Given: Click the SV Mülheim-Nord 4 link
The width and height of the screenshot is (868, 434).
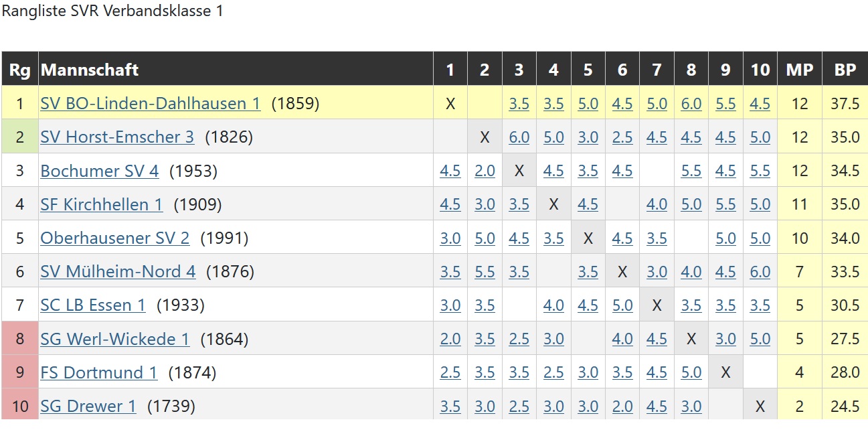Looking at the screenshot, I should 118,271.
